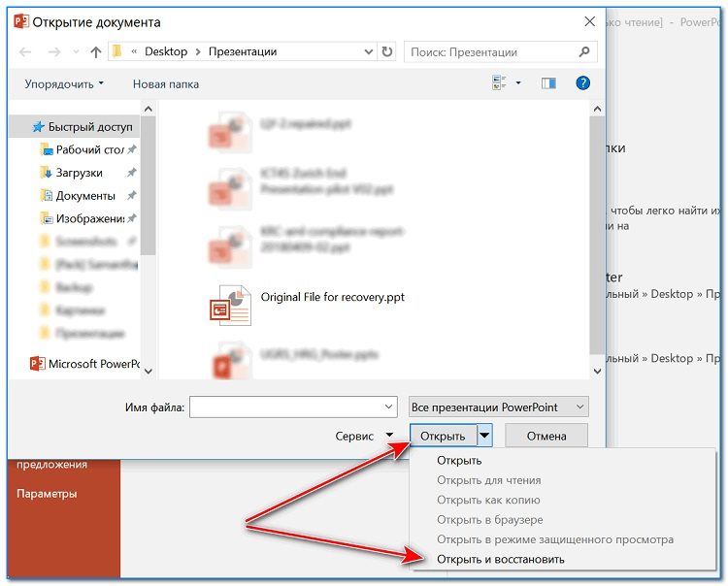The height and width of the screenshot is (586, 728).
Task: Click the 'Имя файла' input field
Action: coord(293,407)
